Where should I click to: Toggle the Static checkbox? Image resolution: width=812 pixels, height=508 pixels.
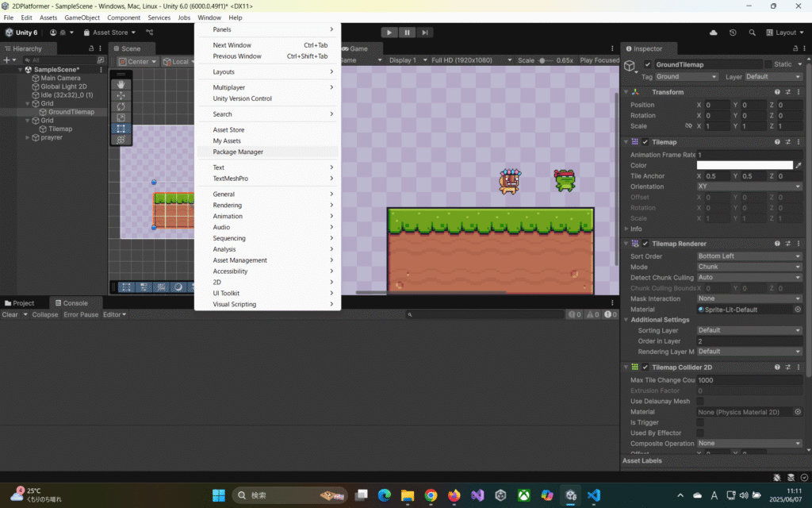(768, 64)
